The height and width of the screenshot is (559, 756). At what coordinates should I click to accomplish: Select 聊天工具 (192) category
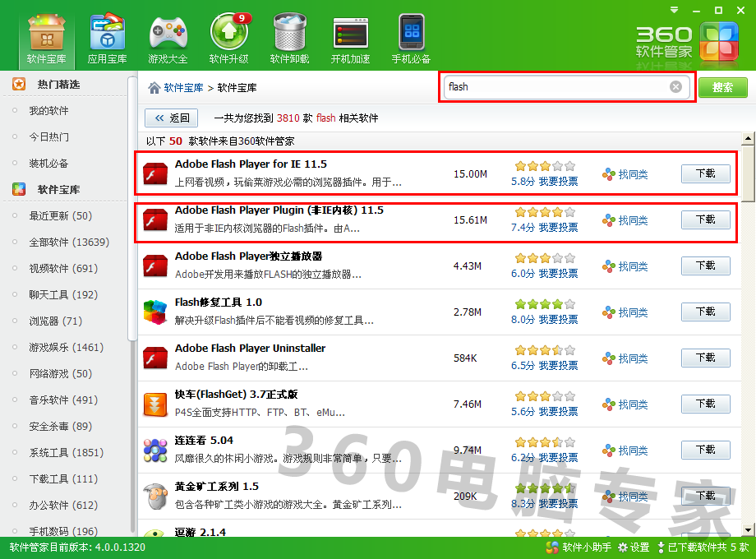[63, 294]
